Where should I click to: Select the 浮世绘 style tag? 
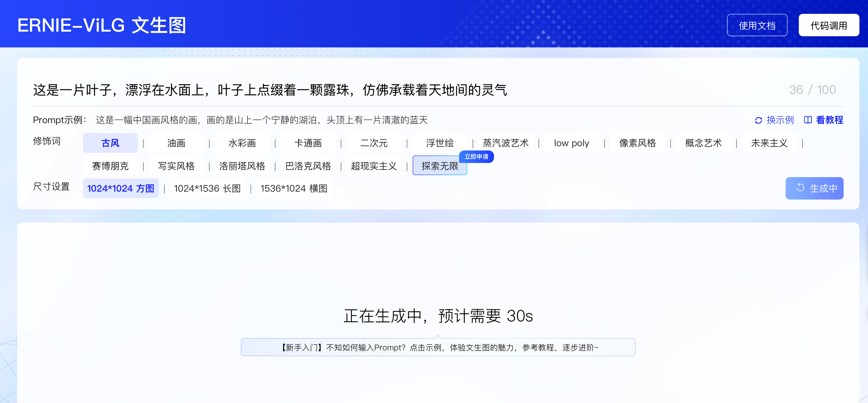(439, 143)
